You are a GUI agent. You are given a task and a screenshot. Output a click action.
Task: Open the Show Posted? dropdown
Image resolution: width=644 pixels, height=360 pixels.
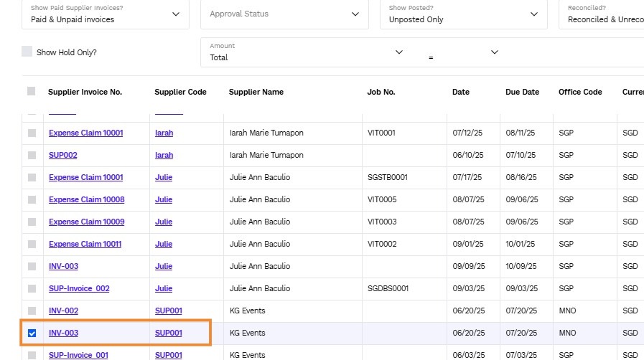coord(463,14)
